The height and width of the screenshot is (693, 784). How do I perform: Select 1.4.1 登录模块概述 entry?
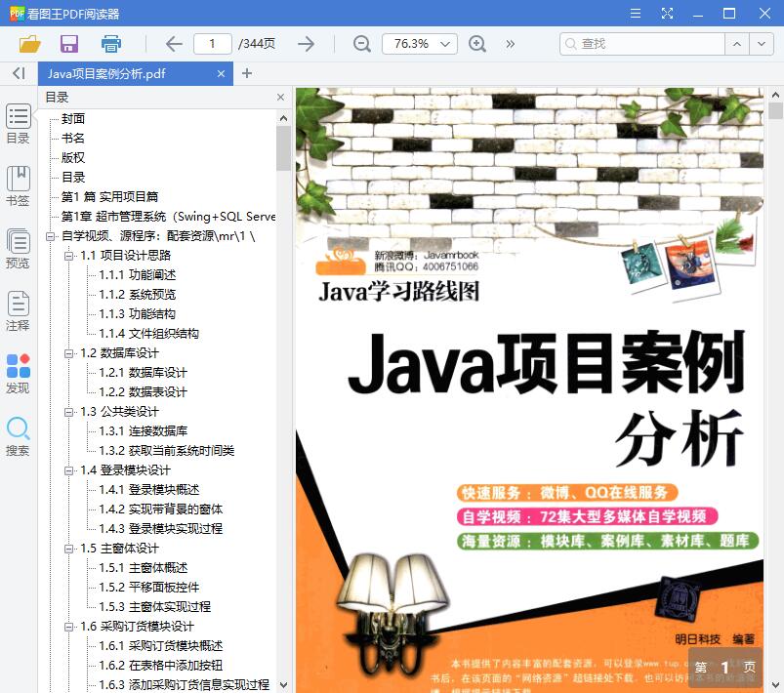(149, 490)
